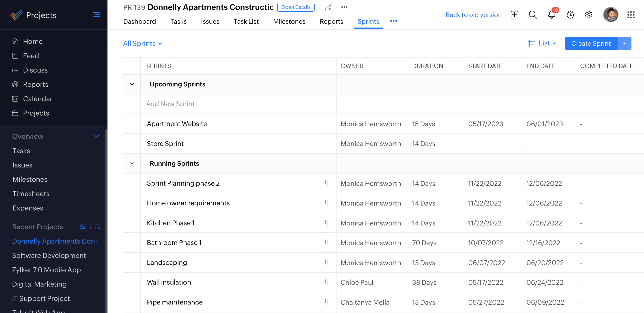Image resolution: width=644 pixels, height=313 pixels.
Task: Collapse the Upcoming Sprints group
Action: coord(132,84)
